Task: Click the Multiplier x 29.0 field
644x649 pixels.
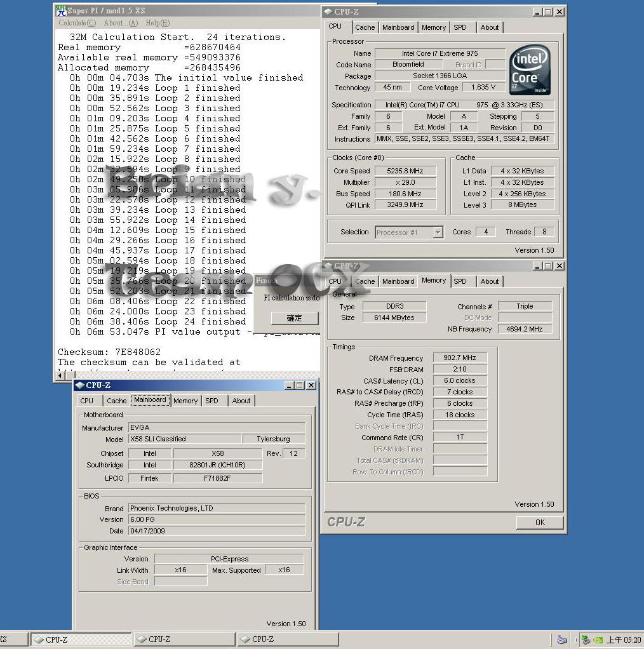Action: (x=405, y=182)
